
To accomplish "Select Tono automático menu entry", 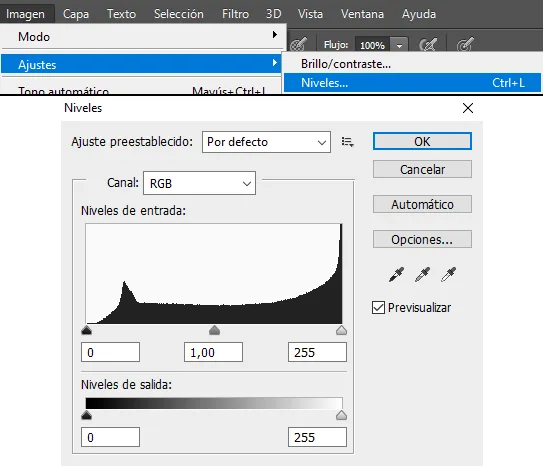I will click(142, 90).
